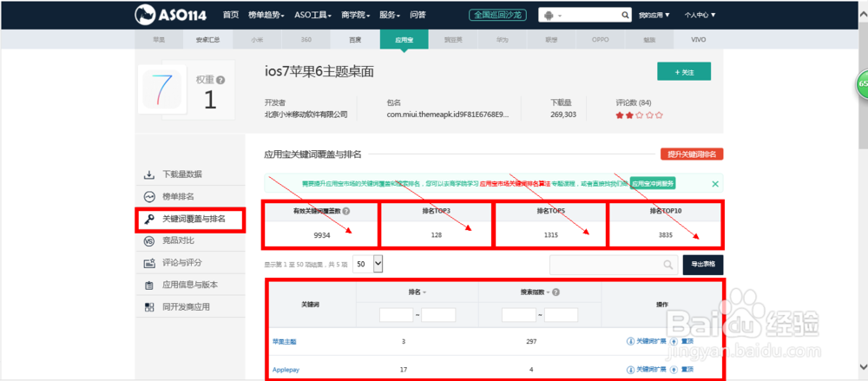The height and width of the screenshot is (381, 868).
Task: Switch to the VIVO store tab
Action: 699,40
